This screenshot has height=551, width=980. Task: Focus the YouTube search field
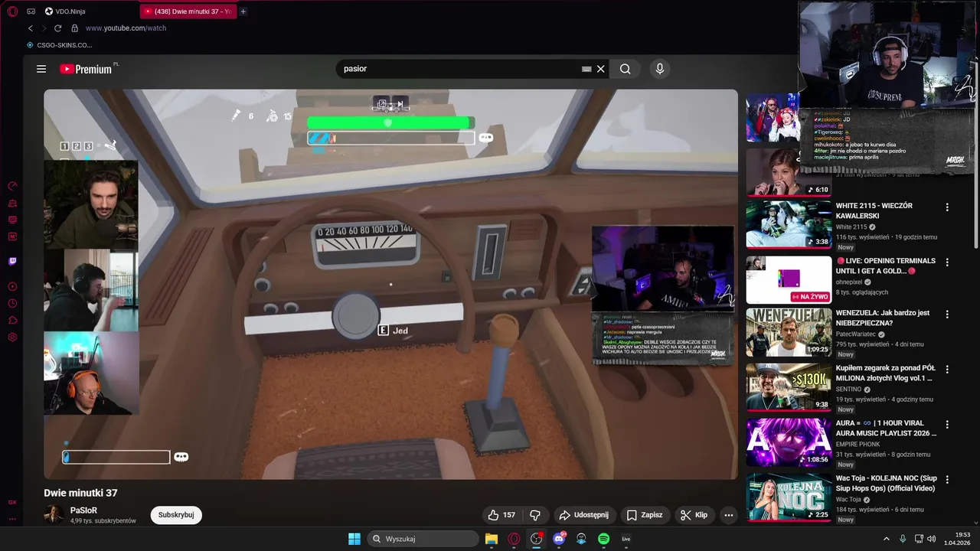(459, 69)
